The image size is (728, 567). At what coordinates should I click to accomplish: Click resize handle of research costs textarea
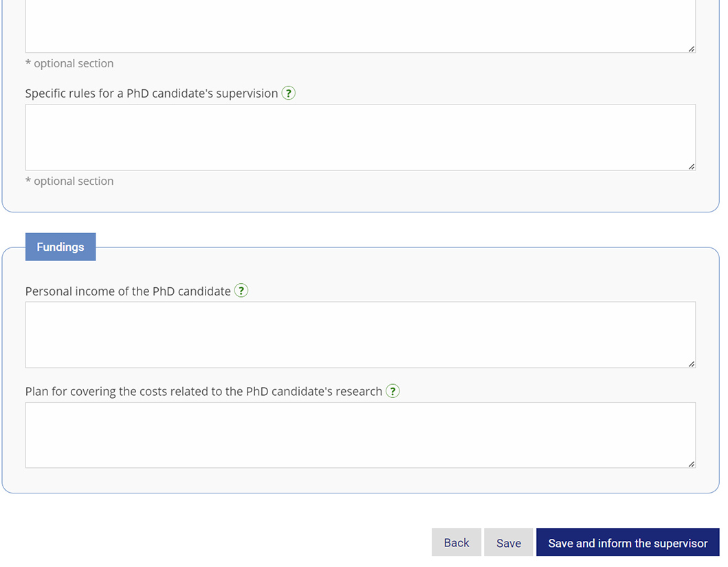coord(692,464)
